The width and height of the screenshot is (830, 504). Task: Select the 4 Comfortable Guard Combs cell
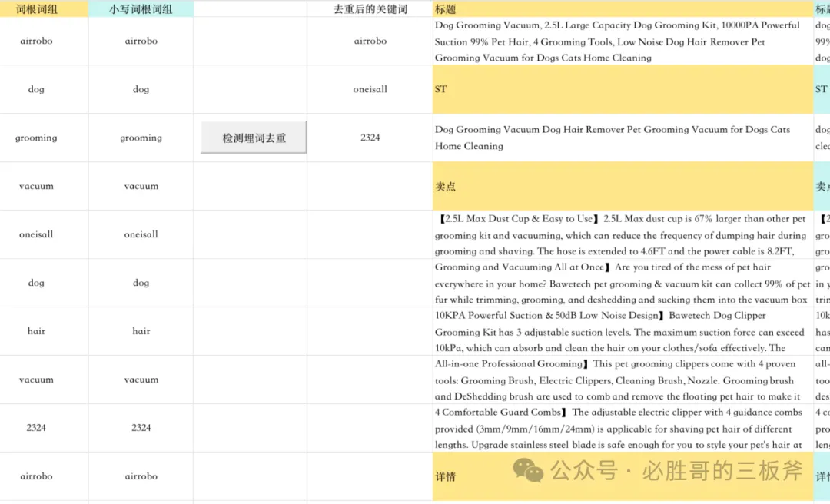click(x=623, y=428)
